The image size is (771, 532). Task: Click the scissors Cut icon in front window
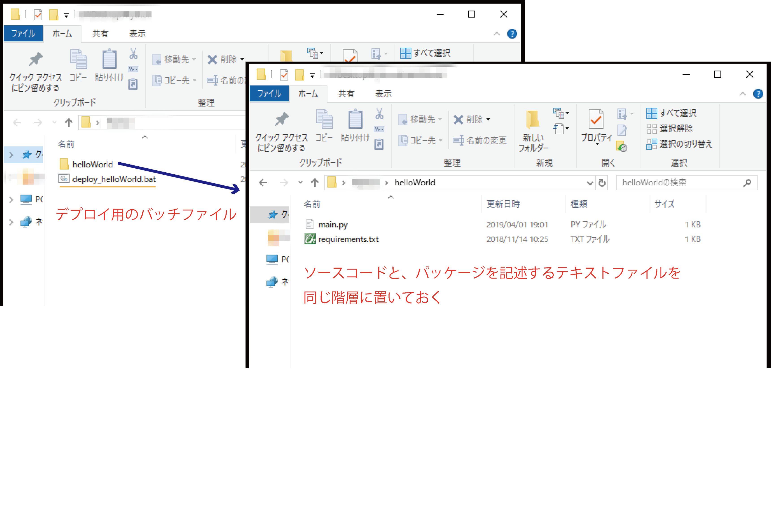click(x=379, y=114)
